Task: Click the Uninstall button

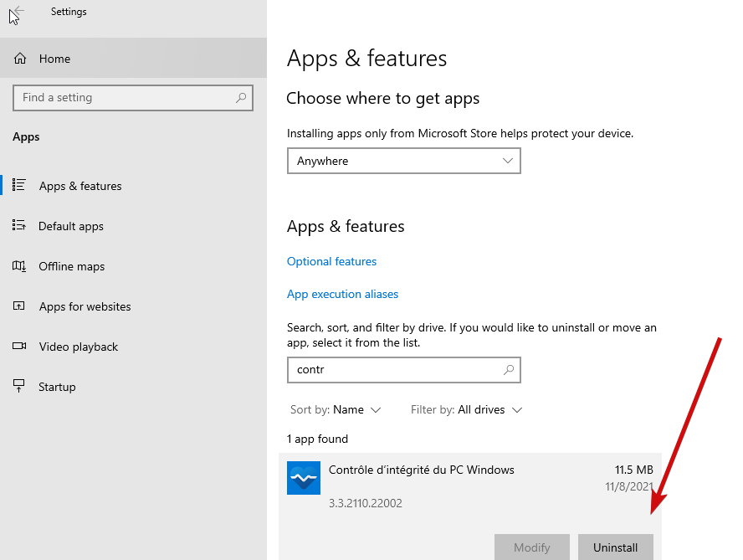Action: tap(616, 547)
